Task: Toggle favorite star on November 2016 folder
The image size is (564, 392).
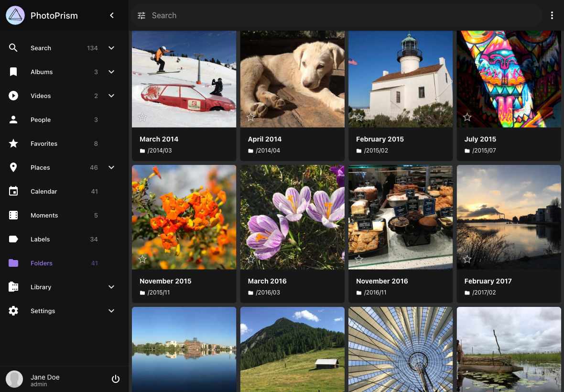Action: coord(359,259)
